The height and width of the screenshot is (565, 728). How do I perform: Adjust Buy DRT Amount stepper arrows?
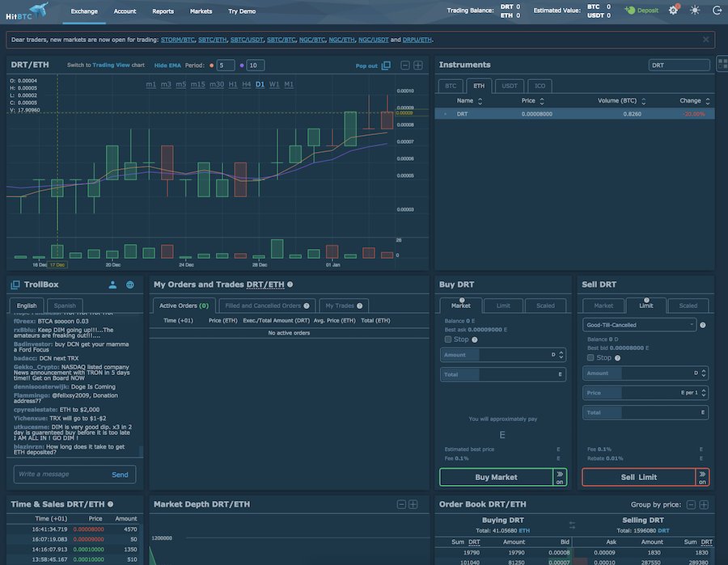[x=561, y=355]
